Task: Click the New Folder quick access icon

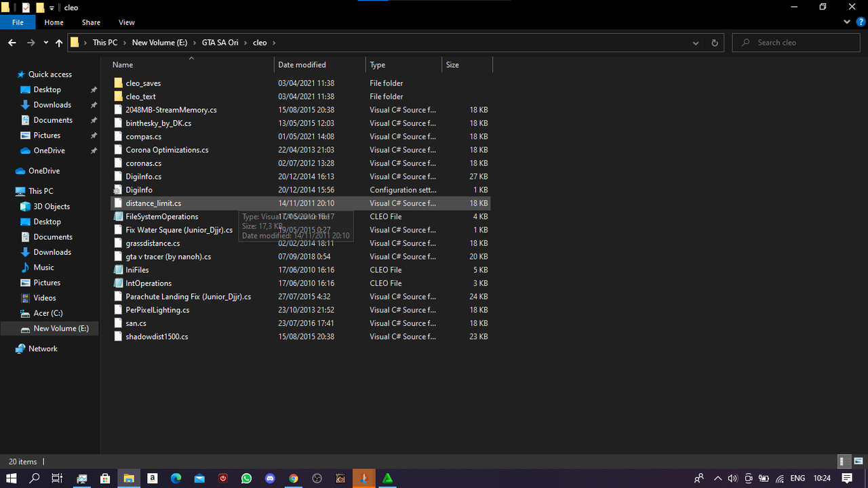Action: point(40,7)
